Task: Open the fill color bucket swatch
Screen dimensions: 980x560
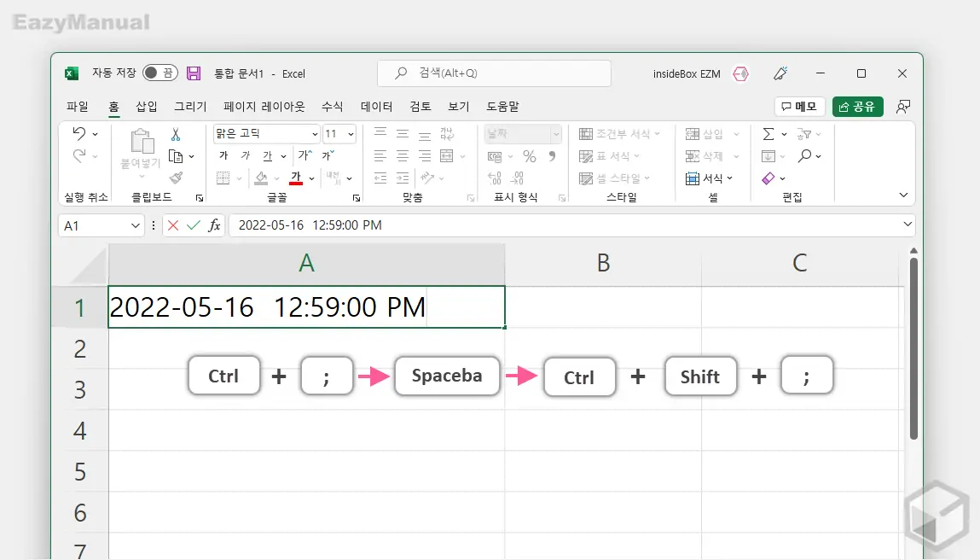Action: (259, 177)
